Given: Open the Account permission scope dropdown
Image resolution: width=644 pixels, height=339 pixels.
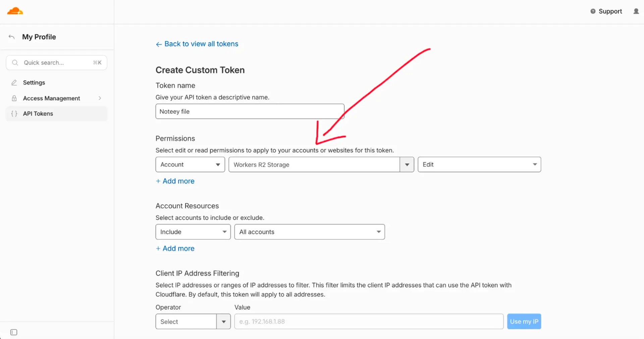Looking at the screenshot, I should pos(190,164).
